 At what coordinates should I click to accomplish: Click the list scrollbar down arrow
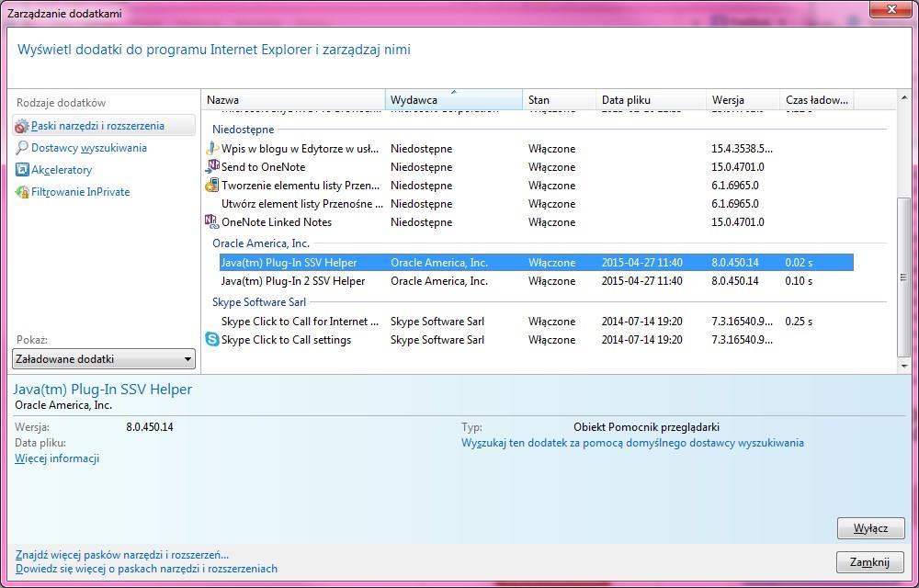pos(903,366)
